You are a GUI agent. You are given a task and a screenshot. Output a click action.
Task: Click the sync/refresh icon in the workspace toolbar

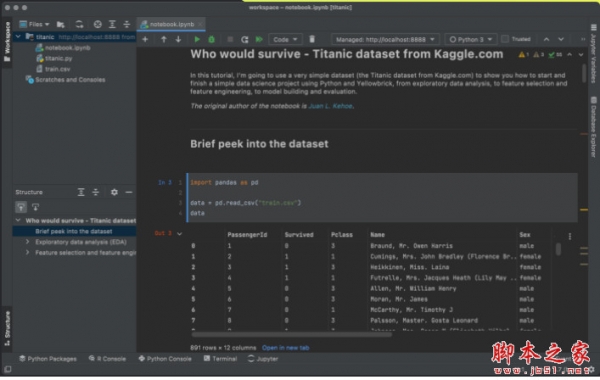[x=79, y=24]
